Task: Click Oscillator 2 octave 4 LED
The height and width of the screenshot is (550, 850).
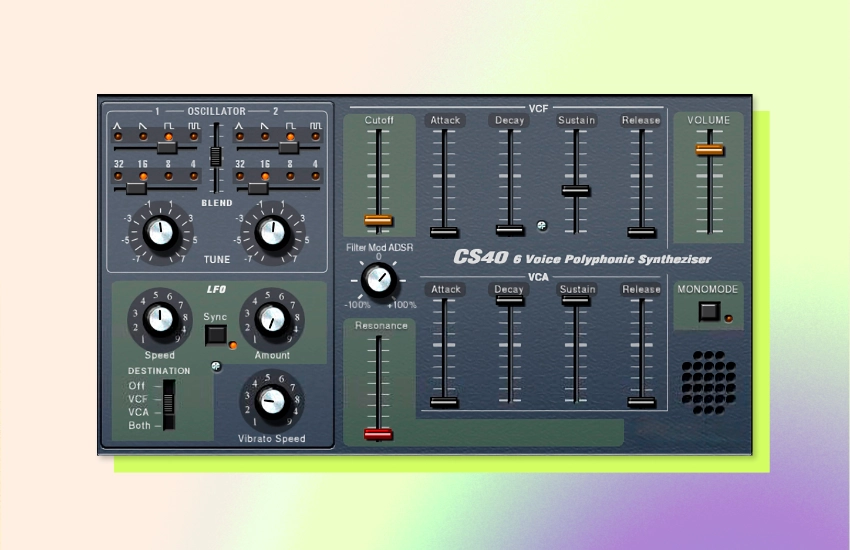Action: (x=315, y=176)
